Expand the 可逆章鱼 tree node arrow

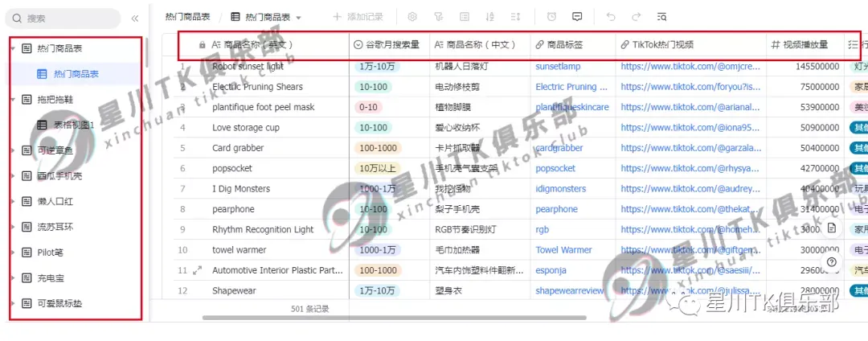click(x=12, y=150)
